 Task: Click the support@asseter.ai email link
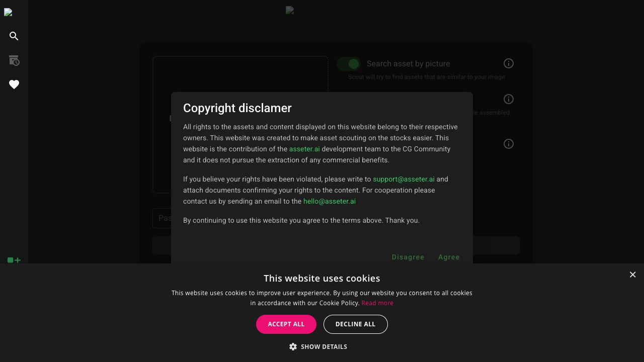(404, 179)
